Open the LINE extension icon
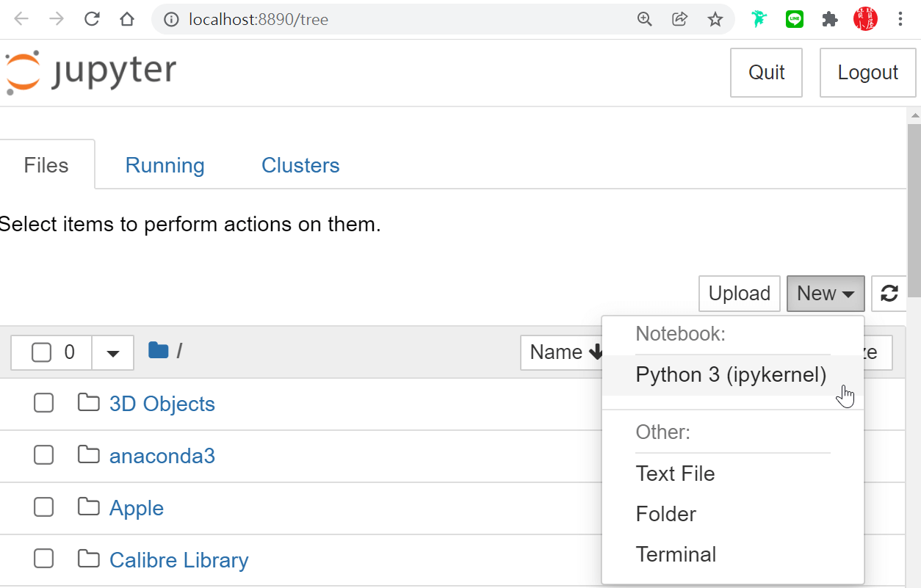This screenshot has height=588, width=921. point(794,19)
